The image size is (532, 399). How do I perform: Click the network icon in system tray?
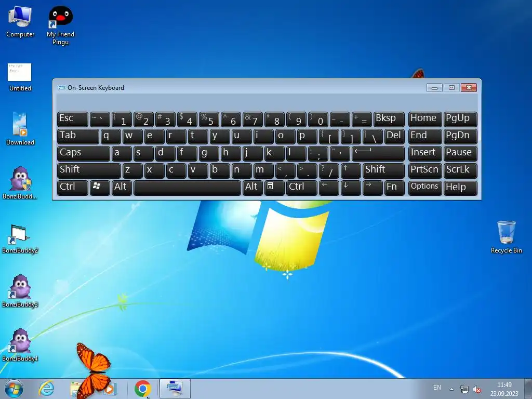pos(464,389)
